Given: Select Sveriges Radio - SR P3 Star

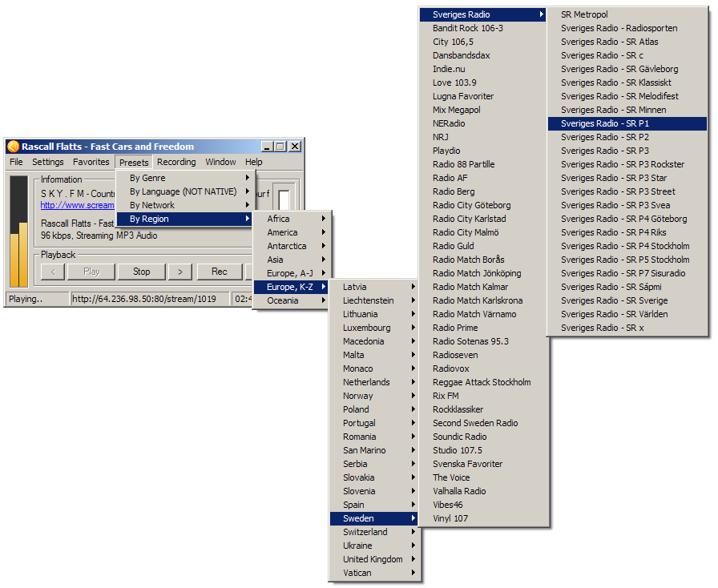Looking at the screenshot, I should click(x=627, y=178).
